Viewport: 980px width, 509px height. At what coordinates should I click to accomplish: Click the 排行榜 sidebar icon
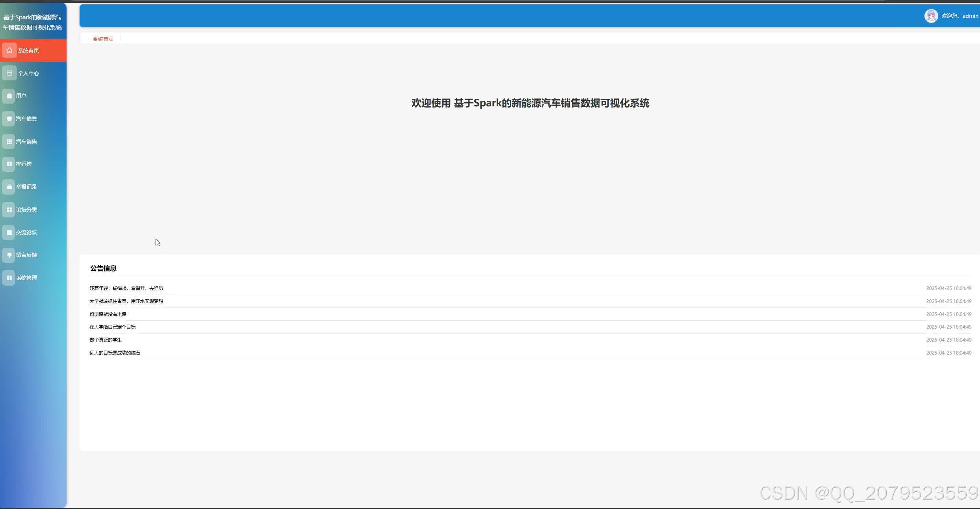(9, 164)
